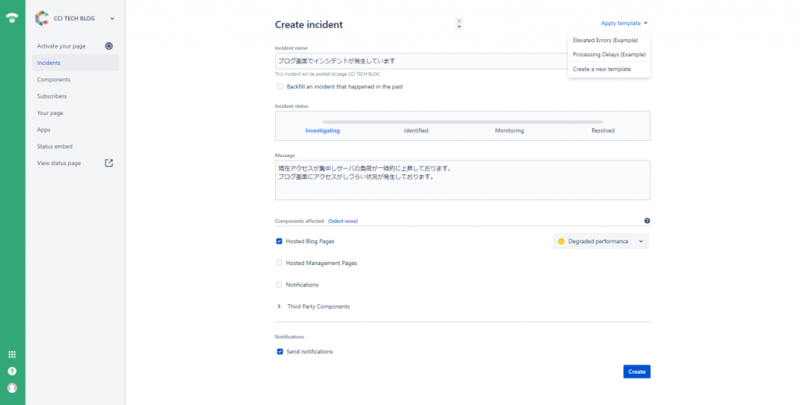Click the help icon beside Components affected
The width and height of the screenshot is (800, 405).
[x=647, y=221]
